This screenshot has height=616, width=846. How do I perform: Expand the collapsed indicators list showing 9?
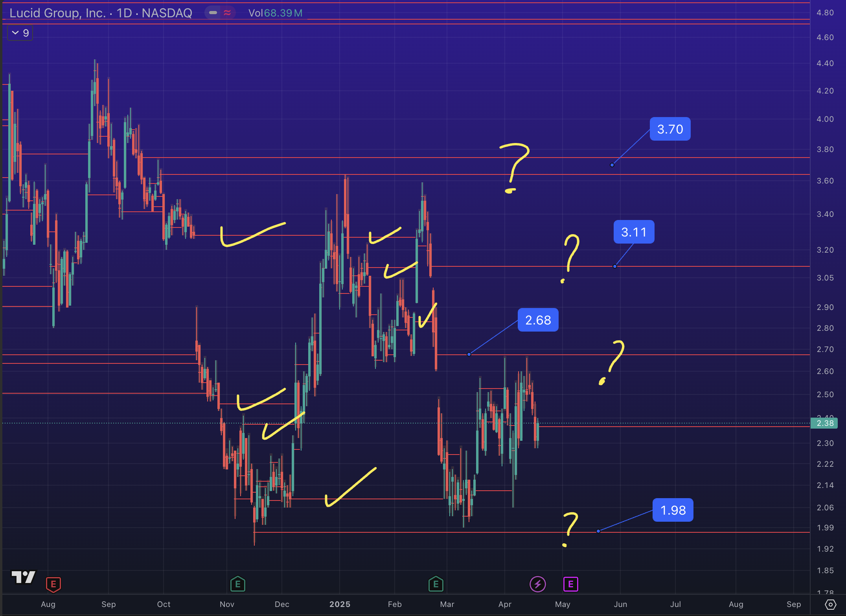20,33
